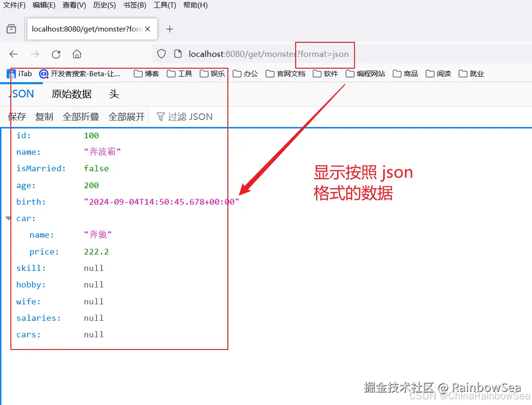Viewport: 532px width, 405px height.
Task: Switch to the 原始数据 tab
Action: pyautogui.click(x=72, y=94)
